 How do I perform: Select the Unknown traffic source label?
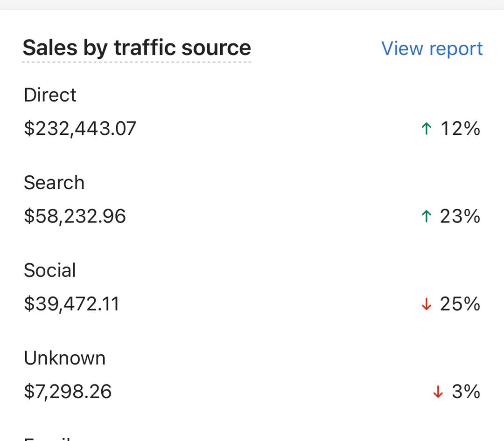[x=64, y=358]
